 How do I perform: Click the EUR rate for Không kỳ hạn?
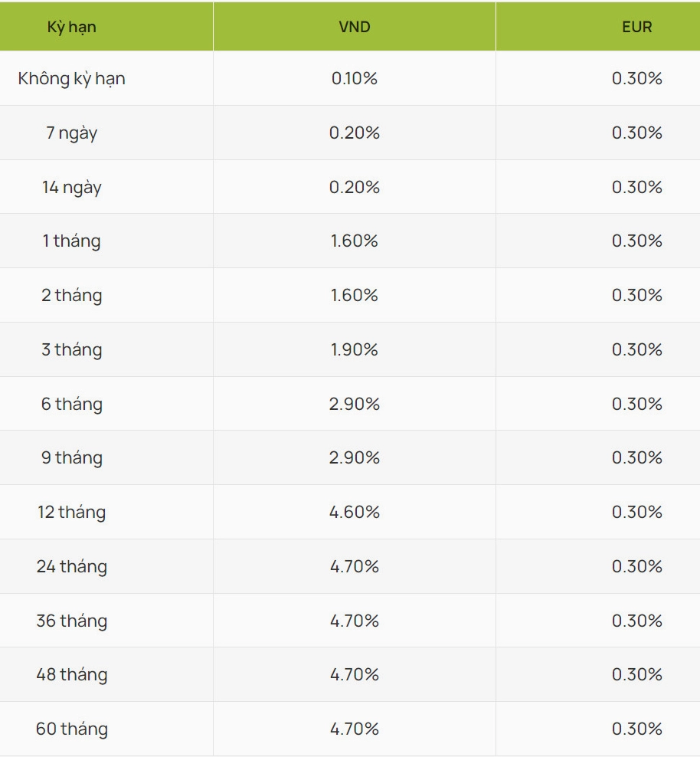point(636,78)
